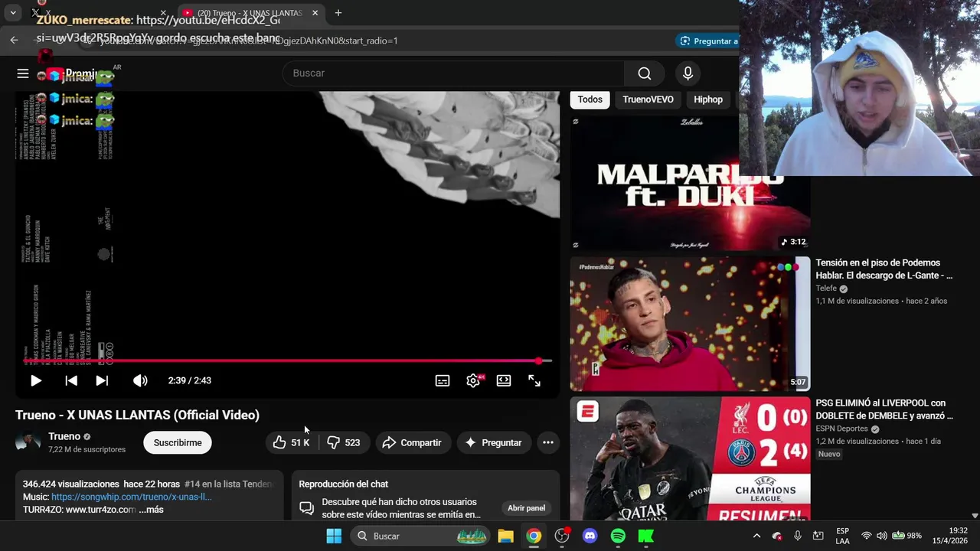Click Abrir panel for chat replay
Screen dimensions: 980x551
pyautogui.click(x=527, y=508)
